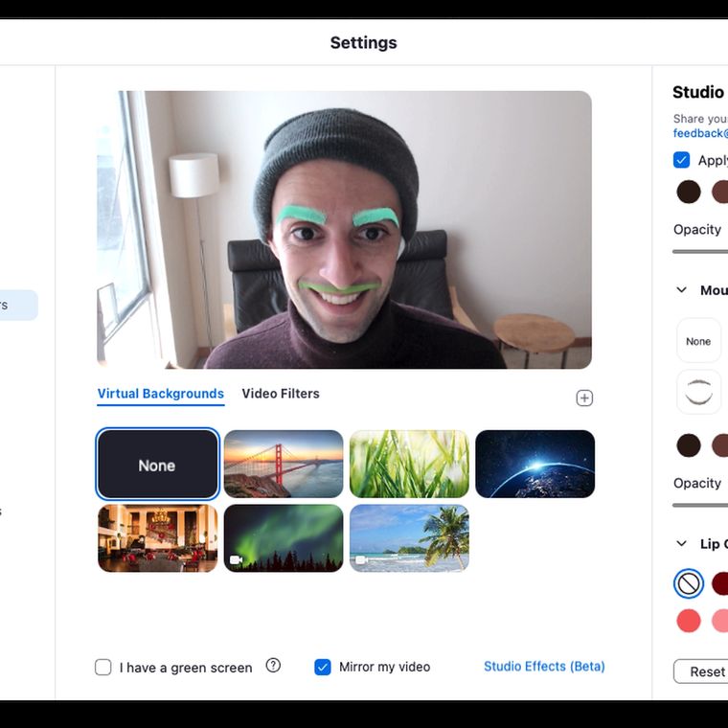The image size is (728, 728).
Task: Enable I have a green screen
Action: [103, 668]
